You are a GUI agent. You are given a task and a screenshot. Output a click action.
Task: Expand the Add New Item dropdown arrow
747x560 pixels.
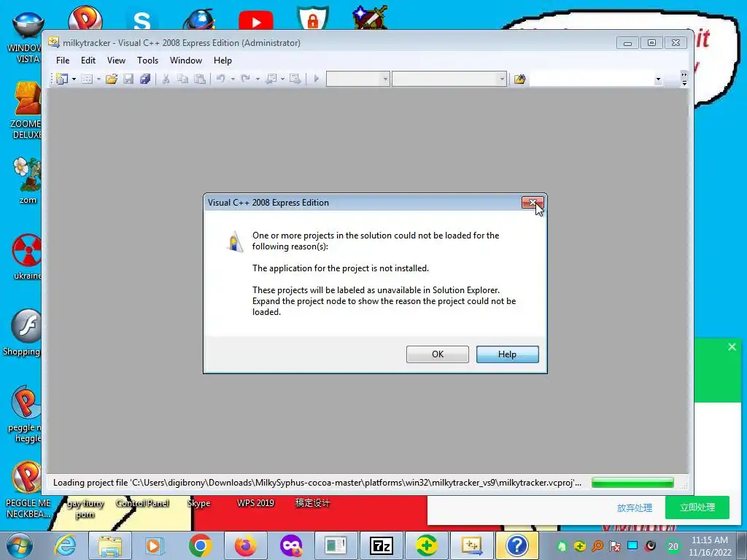click(98, 79)
